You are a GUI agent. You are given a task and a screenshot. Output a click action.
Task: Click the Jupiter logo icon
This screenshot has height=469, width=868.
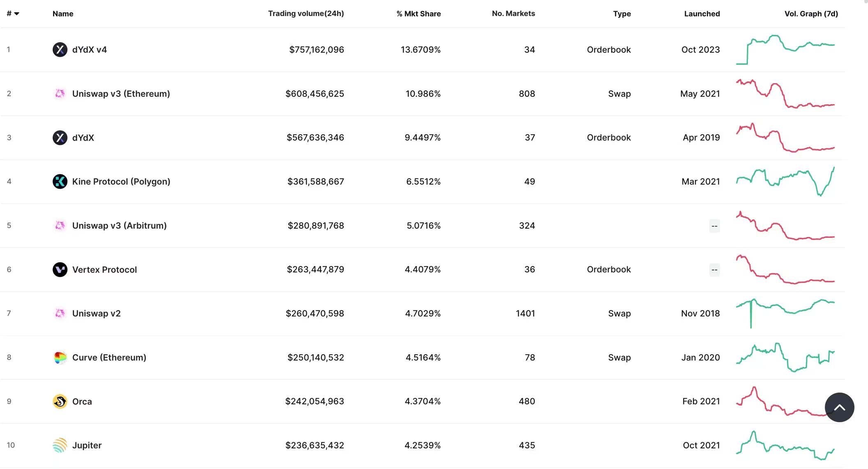[x=60, y=445]
